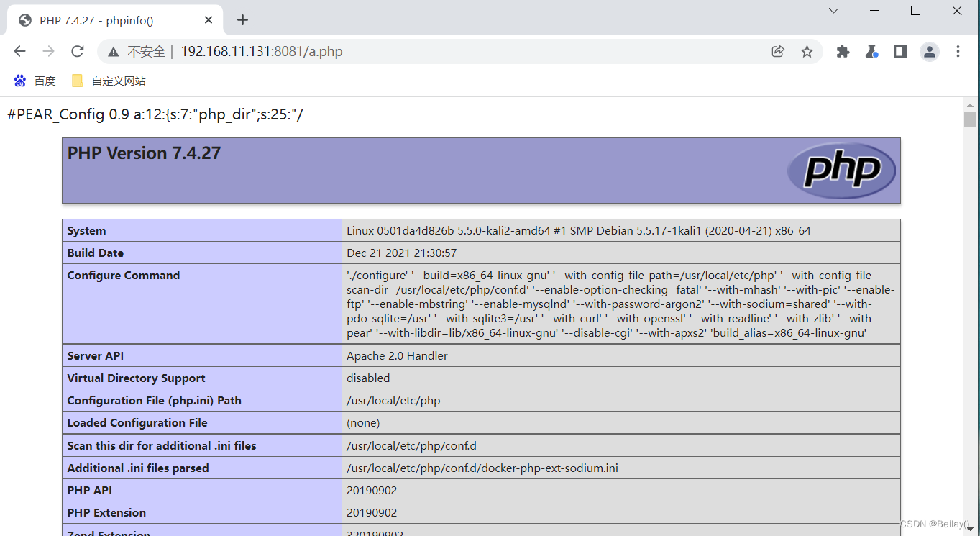Click the PHP API label

point(89,491)
